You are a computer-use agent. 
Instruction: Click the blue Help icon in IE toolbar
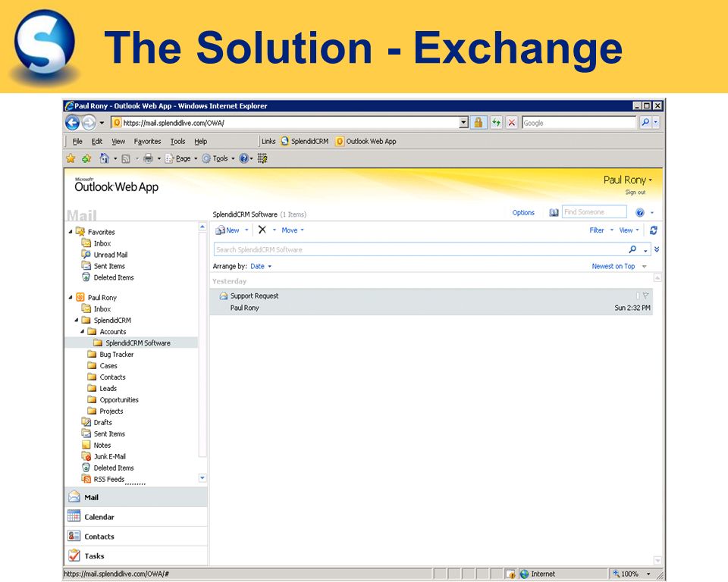(243, 158)
